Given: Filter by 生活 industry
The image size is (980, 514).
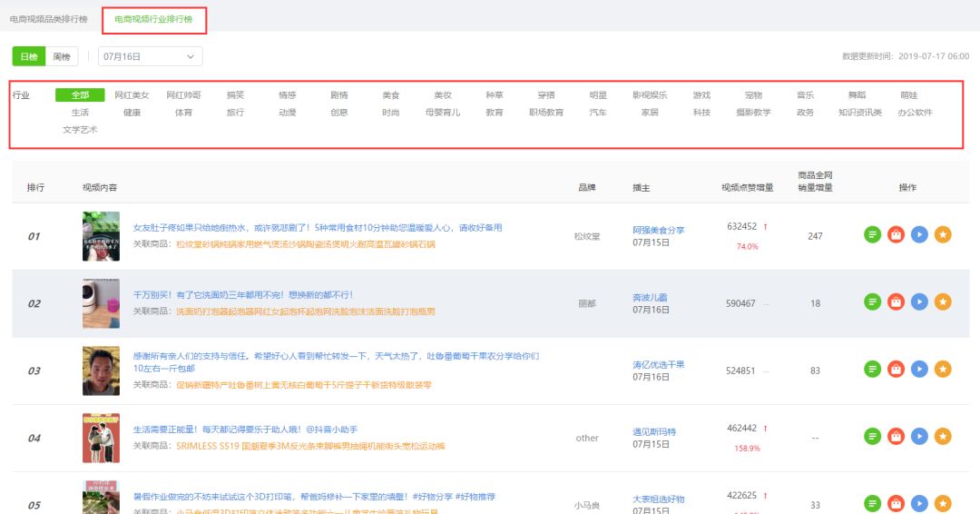Looking at the screenshot, I should tap(80, 113).
